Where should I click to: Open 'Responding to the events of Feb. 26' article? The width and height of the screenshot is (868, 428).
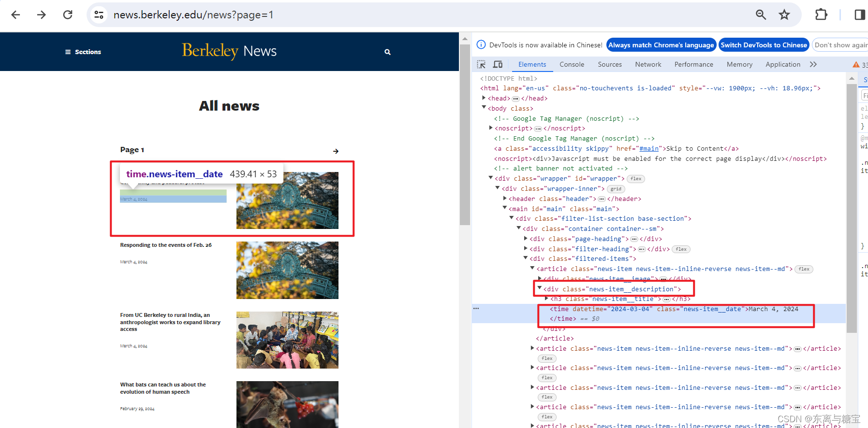(x=166, y=245)
